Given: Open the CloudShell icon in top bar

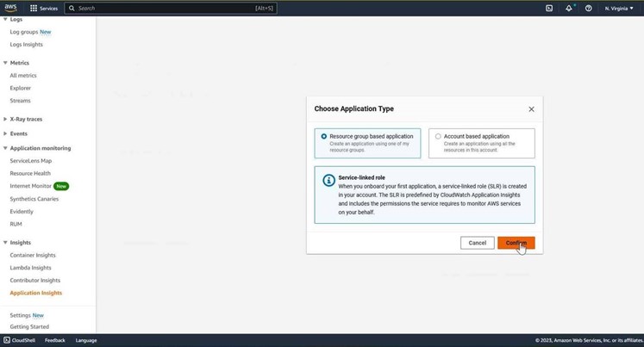Looking at the screenshot, I should click(x=549, y=9).
